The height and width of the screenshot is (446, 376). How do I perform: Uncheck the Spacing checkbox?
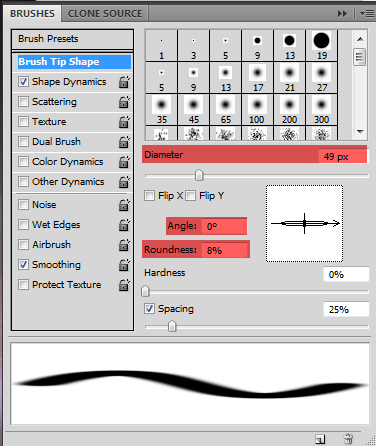(x=149, y=309)
